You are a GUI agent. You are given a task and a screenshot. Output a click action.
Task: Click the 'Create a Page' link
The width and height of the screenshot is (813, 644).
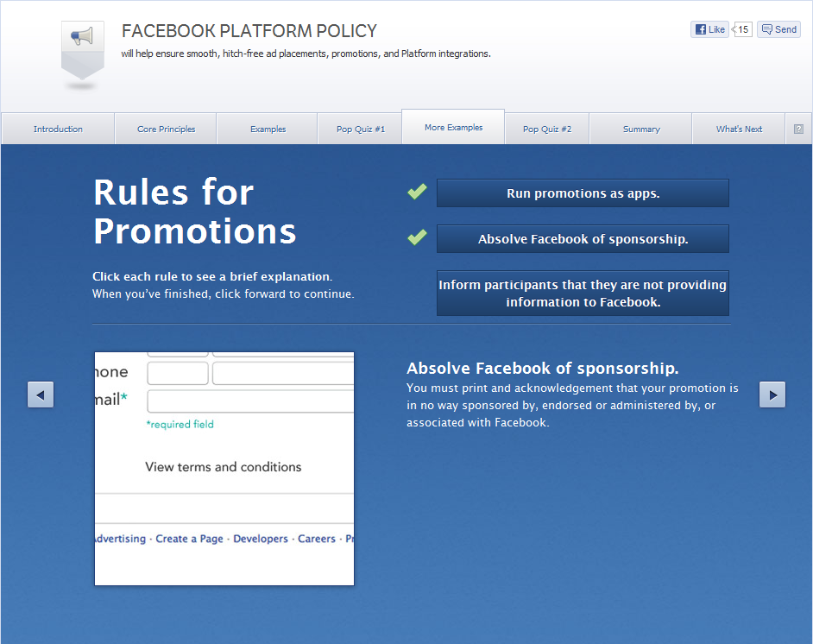tap(189, 539)
